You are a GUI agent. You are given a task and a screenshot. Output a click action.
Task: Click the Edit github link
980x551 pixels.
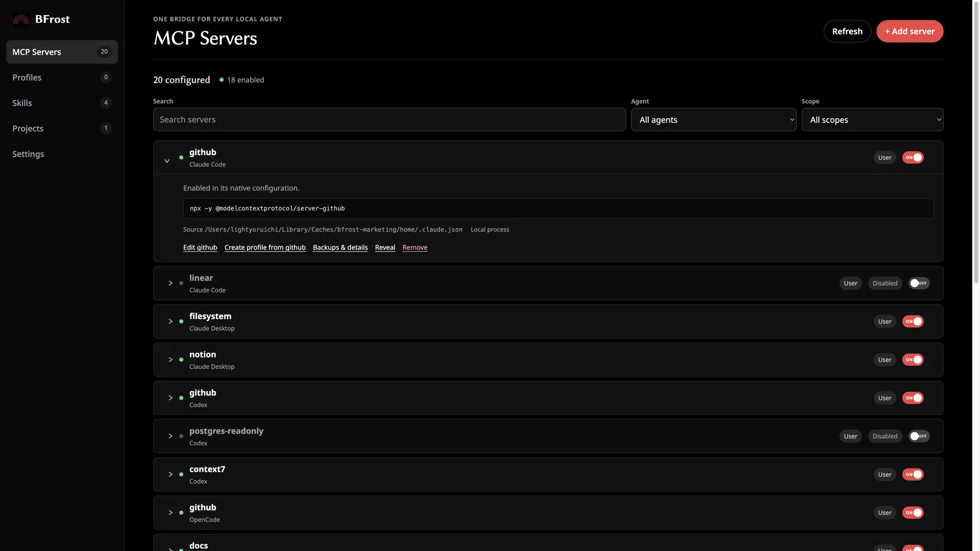(200, 247)
